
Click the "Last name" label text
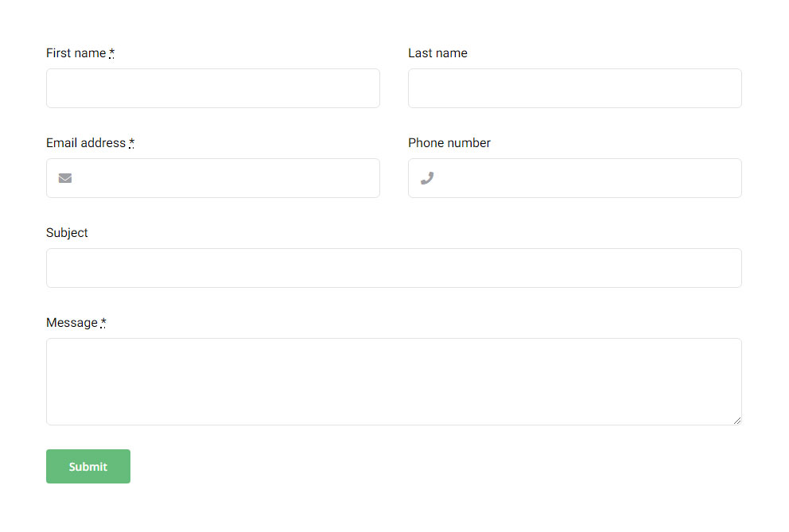(x=437, y=53)
